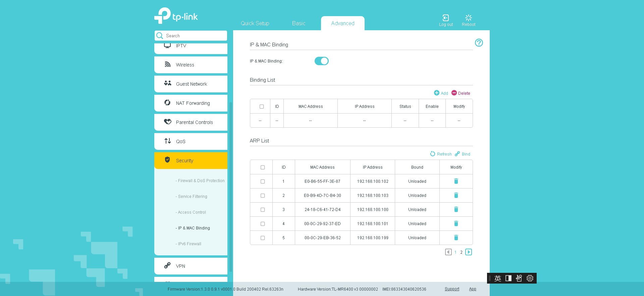644x296 pixels.
Task: Click the App link in footer
Action: tap(473, 289)
